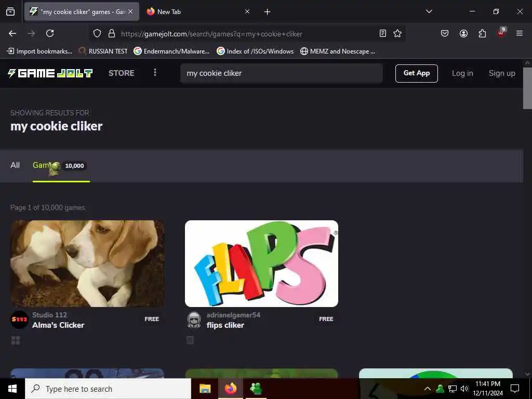Screen dimensions: 532x399
Task: Open the Endermanch/Malware bookmark
Action: pos(171,51)
